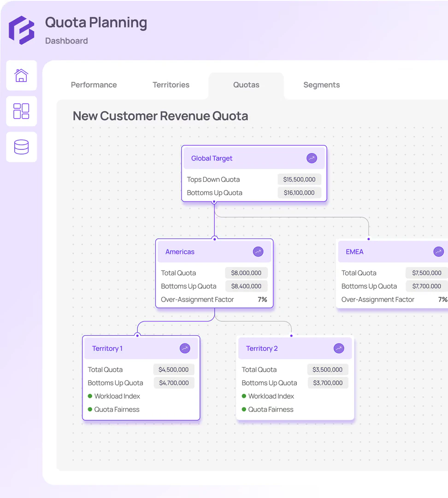Viewport: 448px width, 498px height.
Task: Toggle Quota Fairness status on Territory 2
Action: click(x=243, y=409)
